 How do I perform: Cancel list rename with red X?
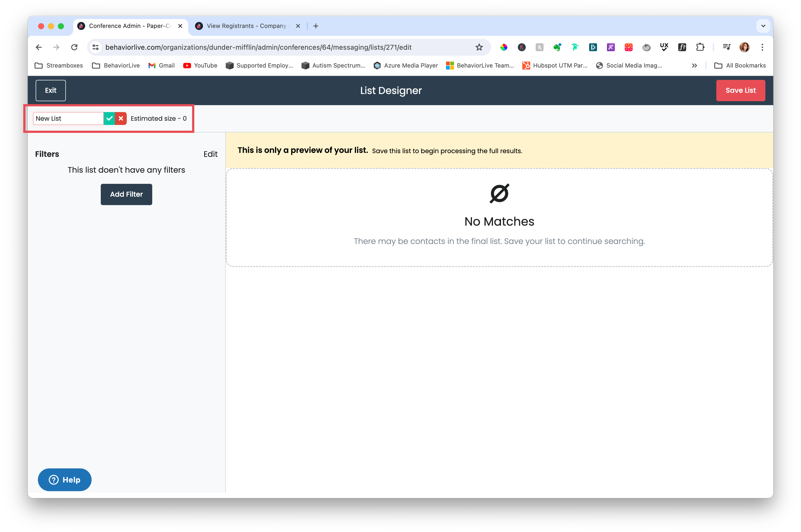coord(121,119)
